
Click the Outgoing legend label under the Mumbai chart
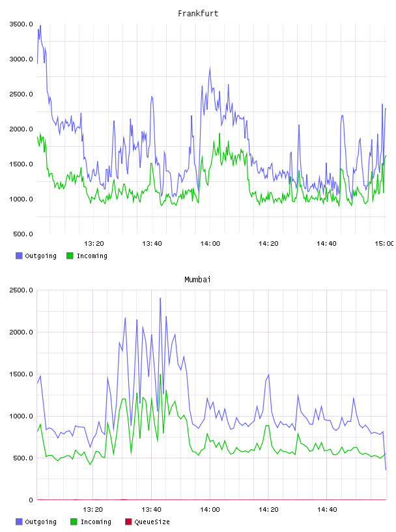[40, 522]
